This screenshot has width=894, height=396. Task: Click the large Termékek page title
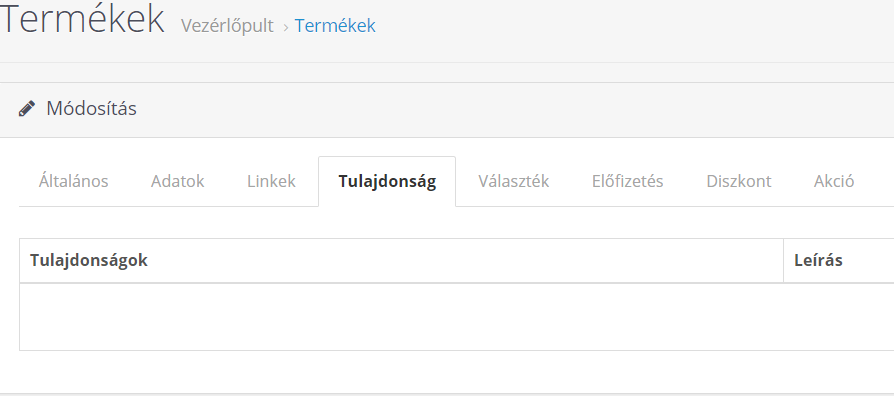pyautogui.click(x=82, y=19)
